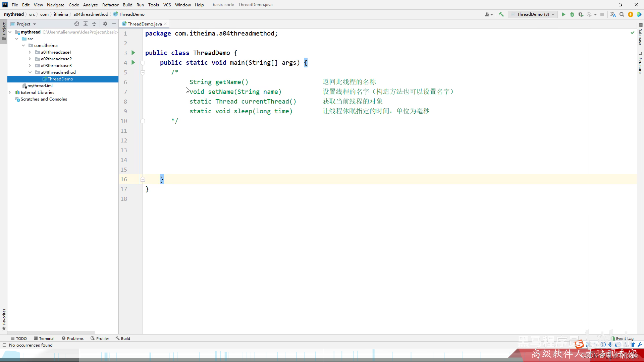Click the Build Project hammer icon

click(x=501, y=14)
